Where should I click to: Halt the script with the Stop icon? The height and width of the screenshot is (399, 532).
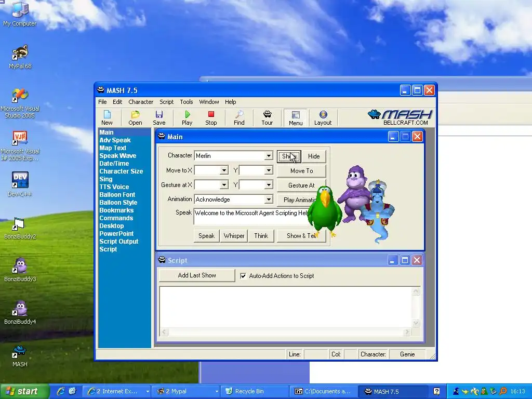[x=211, y=118]
